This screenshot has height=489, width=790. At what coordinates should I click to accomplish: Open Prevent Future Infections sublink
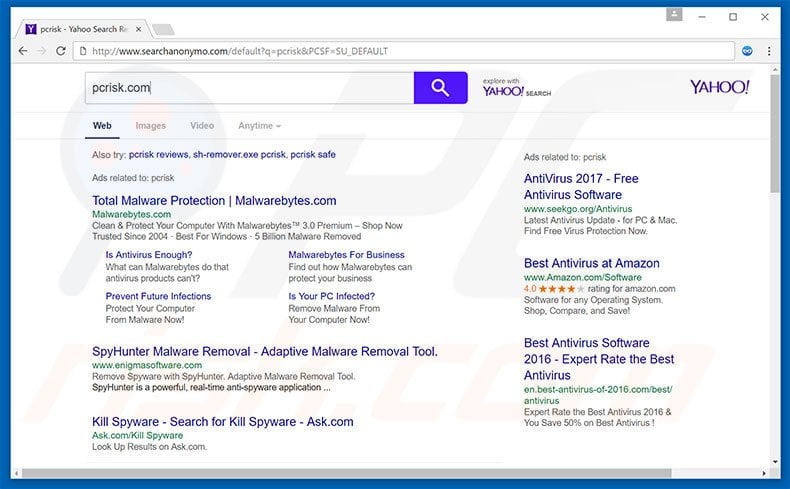[x=158, y=296]
